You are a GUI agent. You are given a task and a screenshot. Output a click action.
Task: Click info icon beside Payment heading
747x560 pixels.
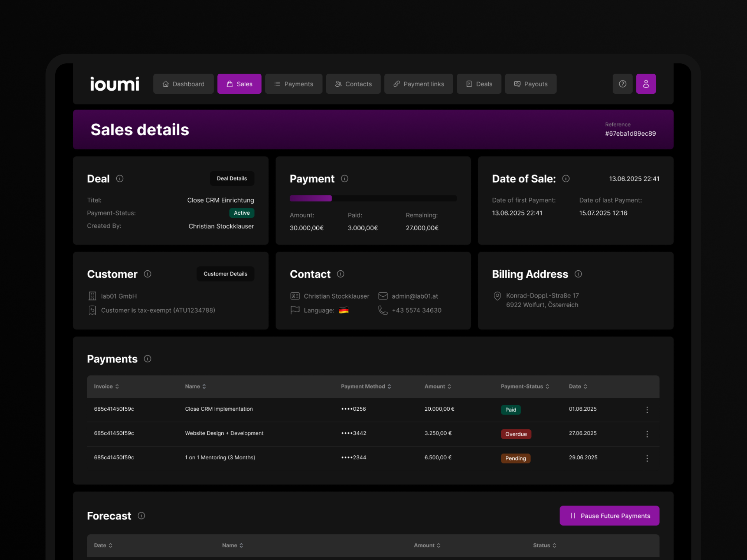click(344, 178)
